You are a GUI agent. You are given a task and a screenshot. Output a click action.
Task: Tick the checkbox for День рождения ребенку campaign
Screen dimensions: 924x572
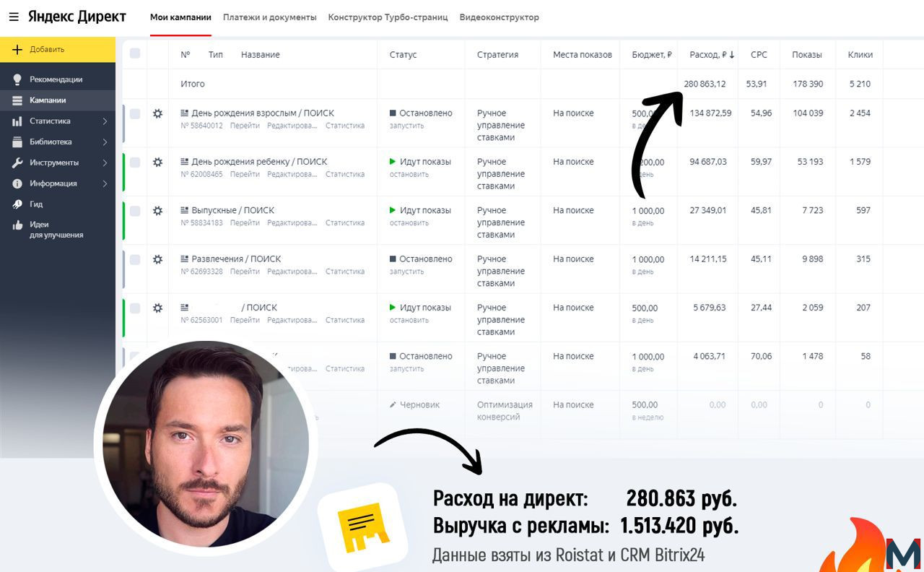coord(135,162)
